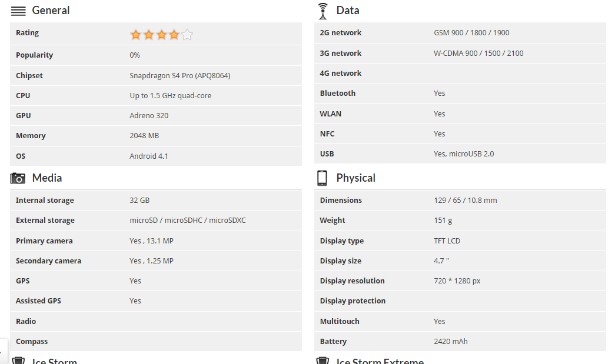Click the microSD external storage value
The width and height of the screenshot is (615, 364).
click(188, 221)
